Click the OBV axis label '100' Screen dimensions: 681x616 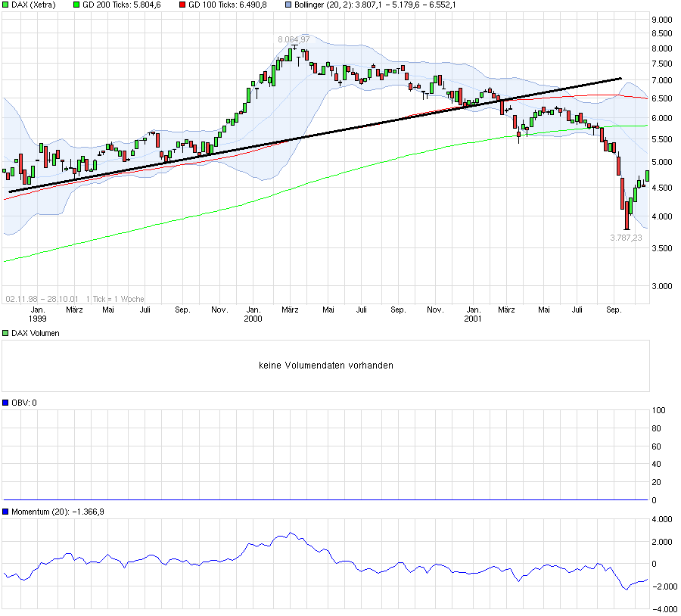pyautogui.click(x=658, y=410)
